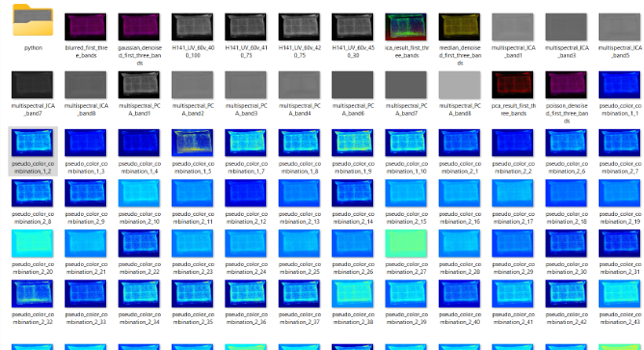644x350 pixels.
Task: Select pseudo_color_combination_2_20 image
Action: [32, 243]
